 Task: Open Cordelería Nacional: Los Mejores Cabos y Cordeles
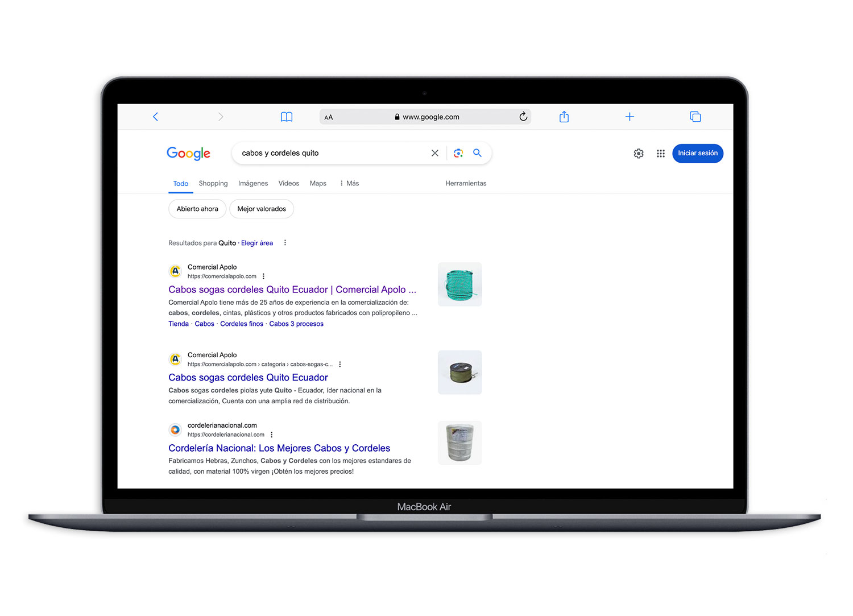pyautogui.click(x=279, y=448)
